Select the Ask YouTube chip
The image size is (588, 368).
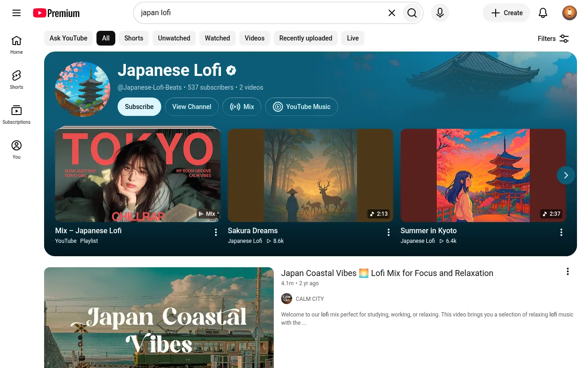coord(68,38)
